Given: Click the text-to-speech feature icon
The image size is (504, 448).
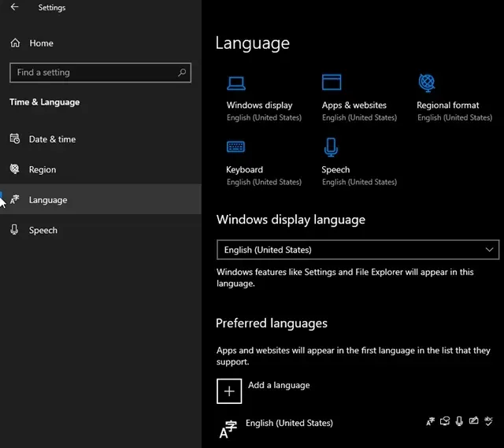Looking at the screenshot, I should (445, 421).
